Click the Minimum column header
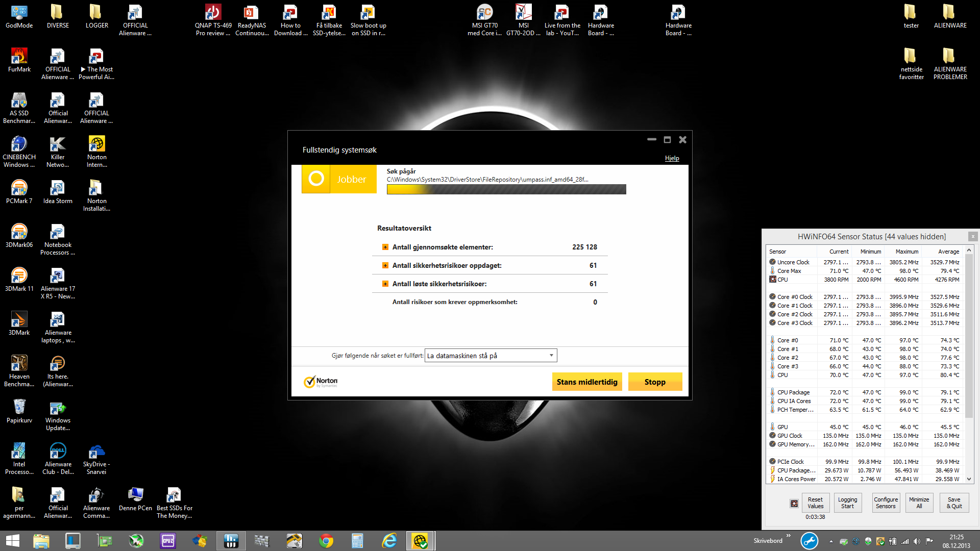 click(x=867, y=252)
